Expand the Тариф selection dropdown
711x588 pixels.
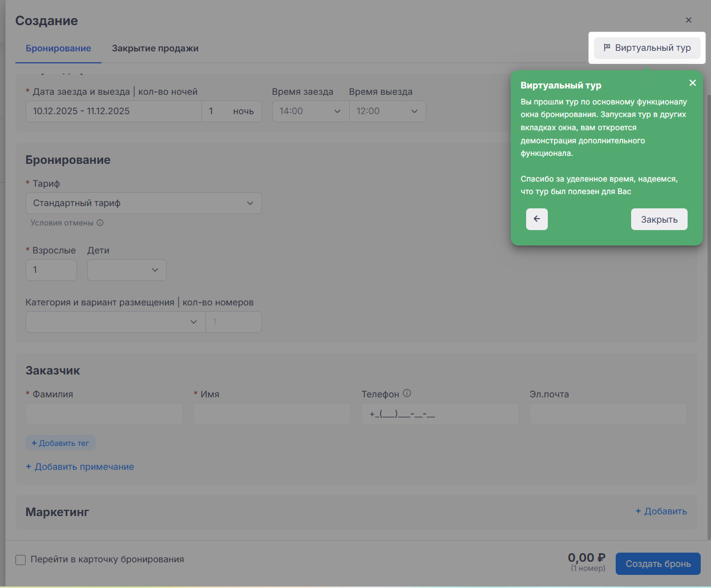click(143, 203)
